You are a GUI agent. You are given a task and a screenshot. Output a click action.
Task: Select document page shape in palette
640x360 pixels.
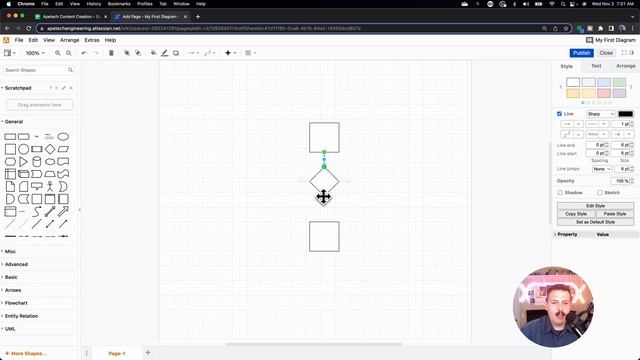coord(10,187)
